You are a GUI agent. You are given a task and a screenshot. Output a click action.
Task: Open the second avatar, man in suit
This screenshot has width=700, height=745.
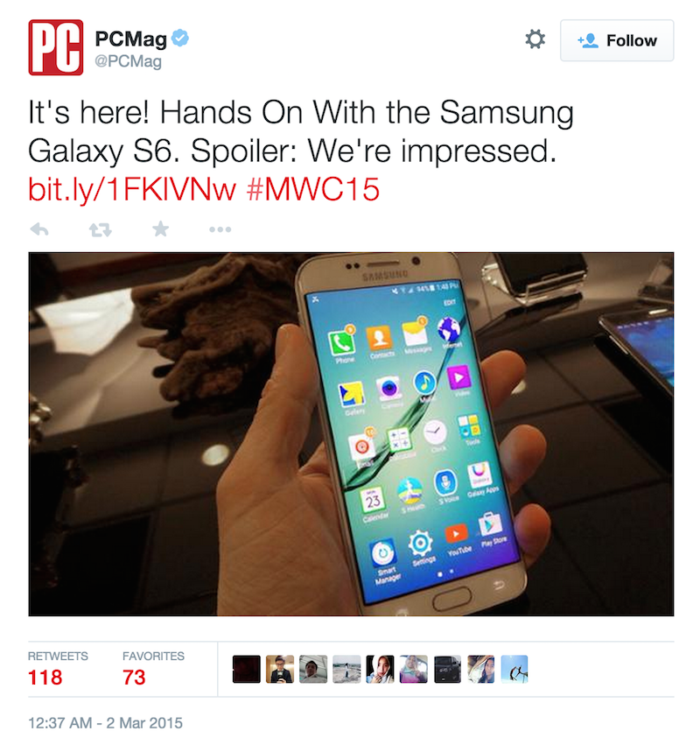point(280,669)
